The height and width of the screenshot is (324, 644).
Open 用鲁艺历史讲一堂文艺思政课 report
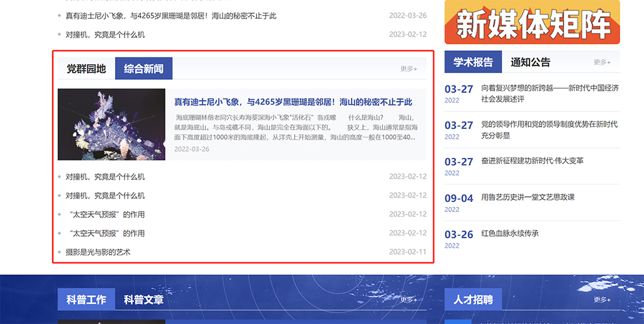[x=528, y=197]
